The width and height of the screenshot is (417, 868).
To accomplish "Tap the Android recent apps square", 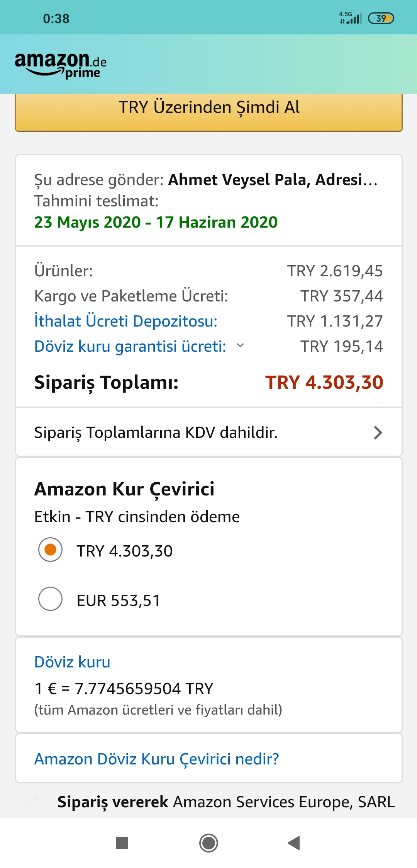I will click(x=122, y=843).
